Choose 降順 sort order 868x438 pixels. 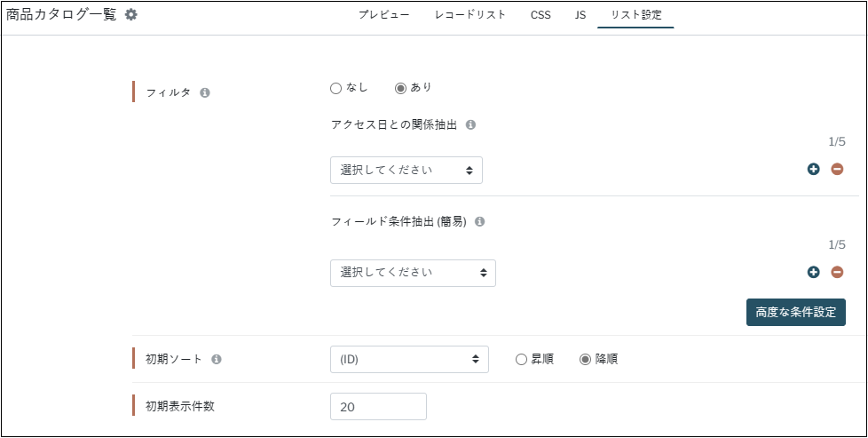pos(585,360)
